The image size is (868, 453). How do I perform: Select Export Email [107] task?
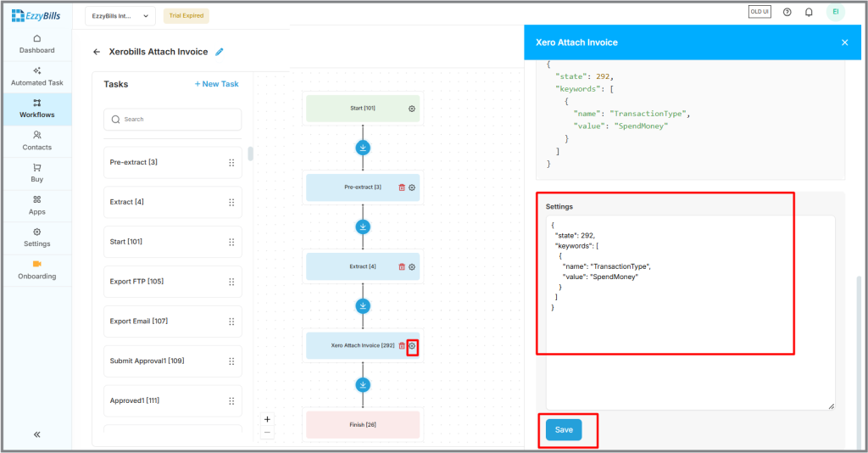173,322
